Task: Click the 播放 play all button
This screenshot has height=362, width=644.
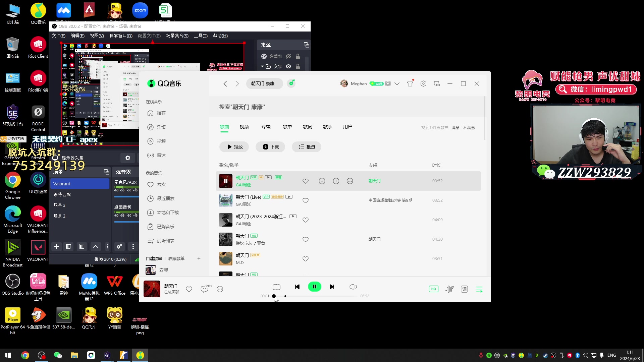Action: coord(234,147)
